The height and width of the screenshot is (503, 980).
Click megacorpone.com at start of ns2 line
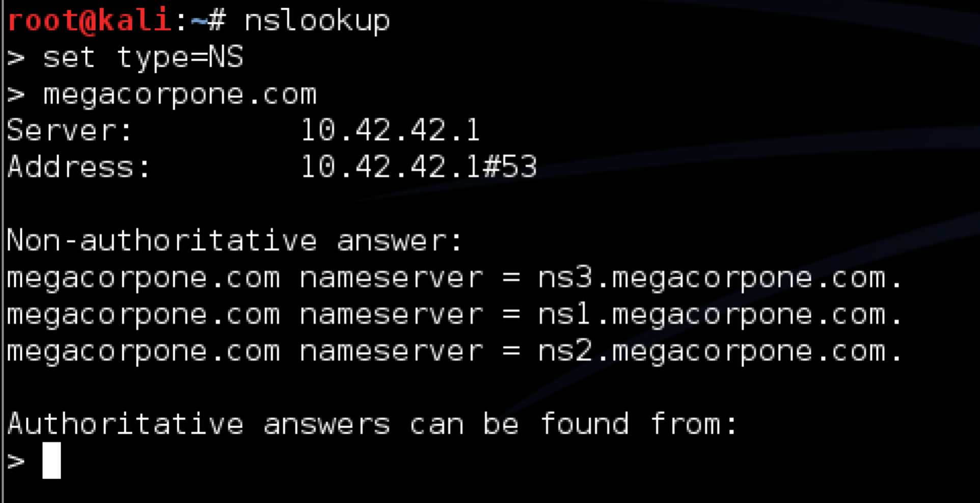click(144, 352)
